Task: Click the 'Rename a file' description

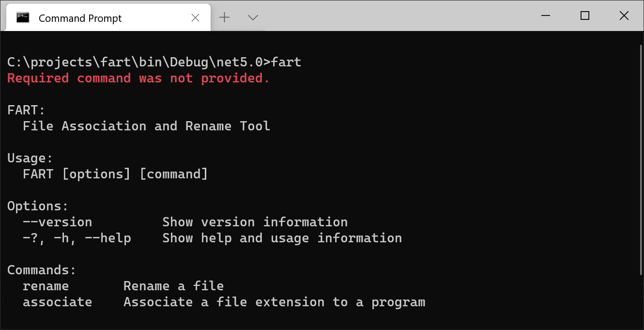Action: [173, 286]
